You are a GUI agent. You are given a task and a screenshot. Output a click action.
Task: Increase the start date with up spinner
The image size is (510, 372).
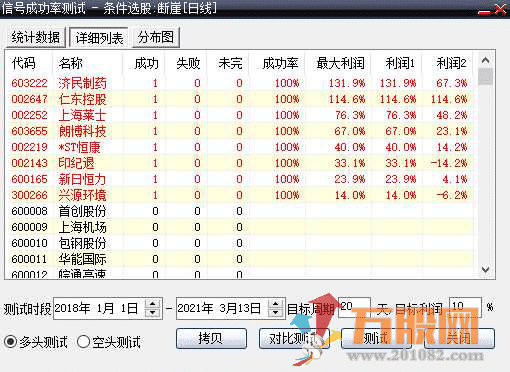[153, 304]
